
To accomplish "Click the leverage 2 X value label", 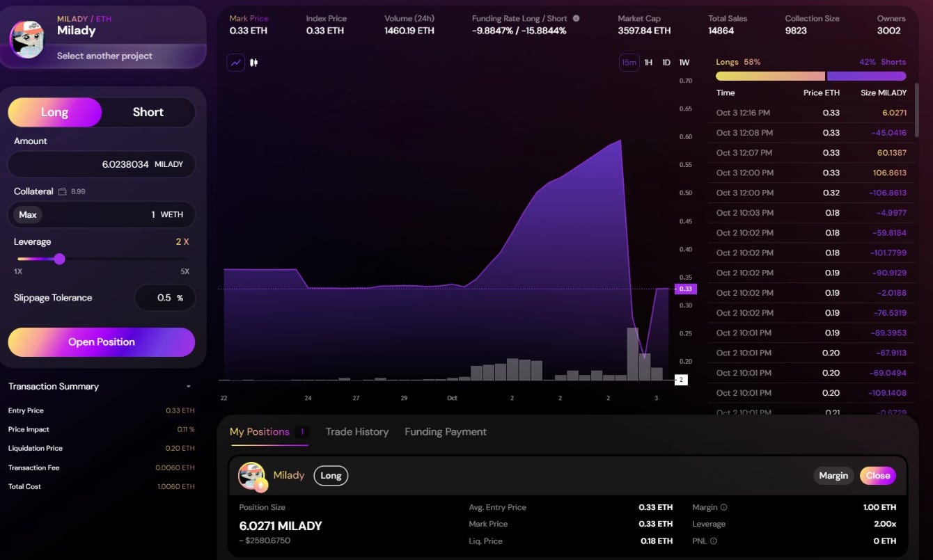I will pos(182,242).
